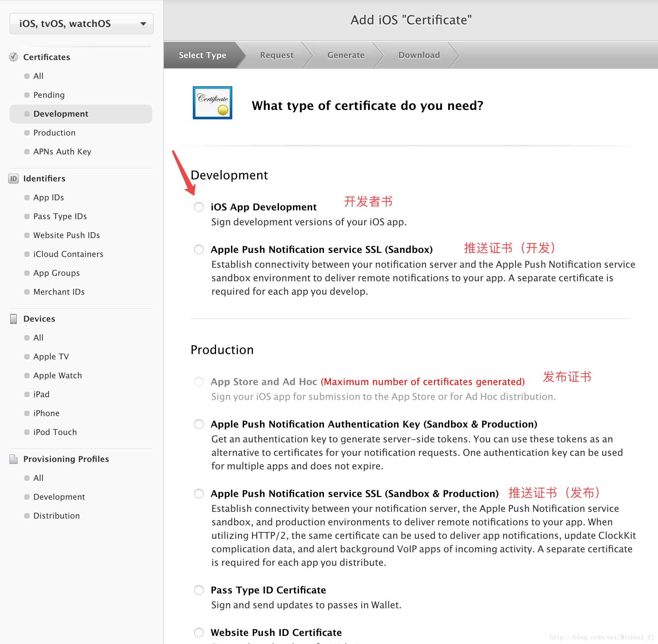Click the Certificates section seal icon
This screenshot has width=658, height=644.
[x=13, y=57]
